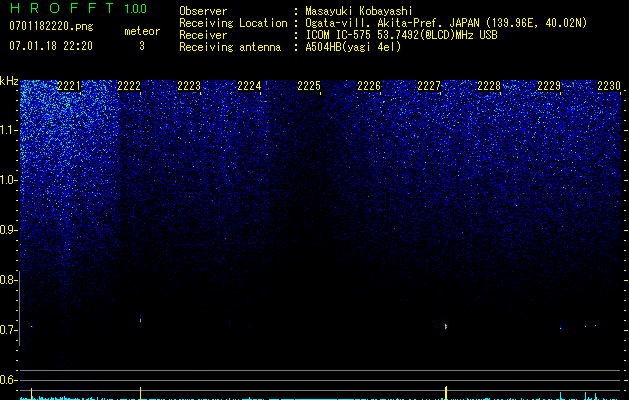Click the 0.7 frequency axis label
The width and height of the screenshot is (629, 400).
tap(8, 330)
